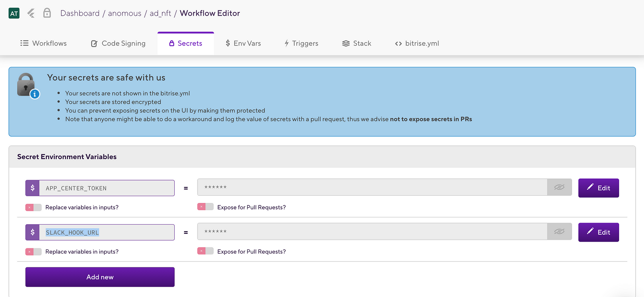
Task: Click the Secret Environment Variables heading
Action: click(x=67, y=157)
